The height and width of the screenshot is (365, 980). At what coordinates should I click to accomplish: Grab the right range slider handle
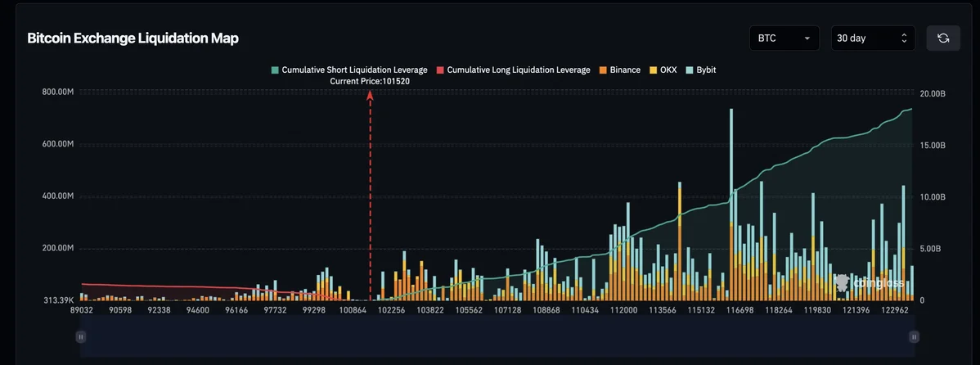point(914,336)
